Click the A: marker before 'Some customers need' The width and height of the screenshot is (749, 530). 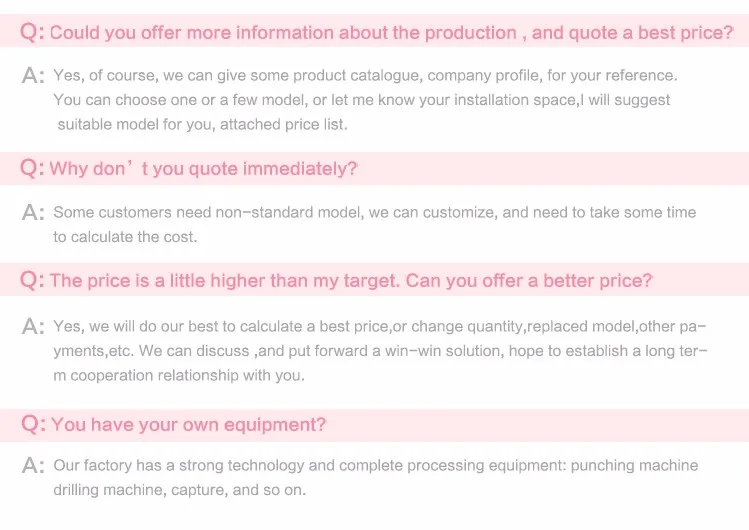tap(33, 212)
